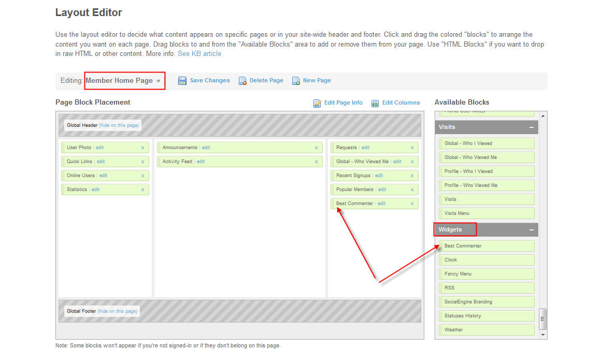Image resolution: width=616 pixels, height=364 pixels.
Task: Edit the Popular Members block
Action: [x=382, y=190]
